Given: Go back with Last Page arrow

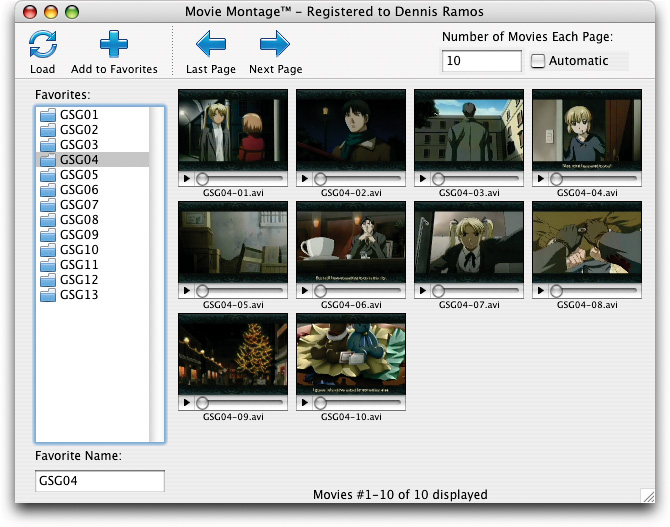Looking at the screenshot, I should click(x=211, y=44).
